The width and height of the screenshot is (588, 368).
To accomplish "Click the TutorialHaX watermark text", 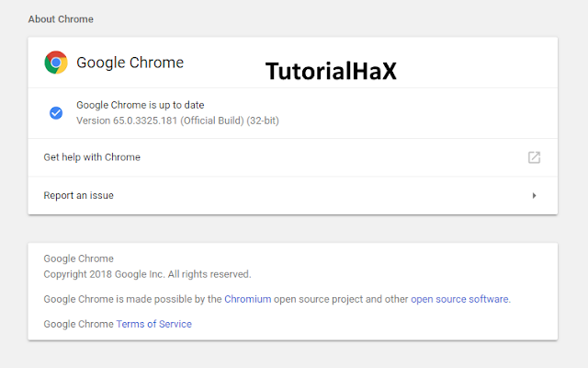I will 331,71.
